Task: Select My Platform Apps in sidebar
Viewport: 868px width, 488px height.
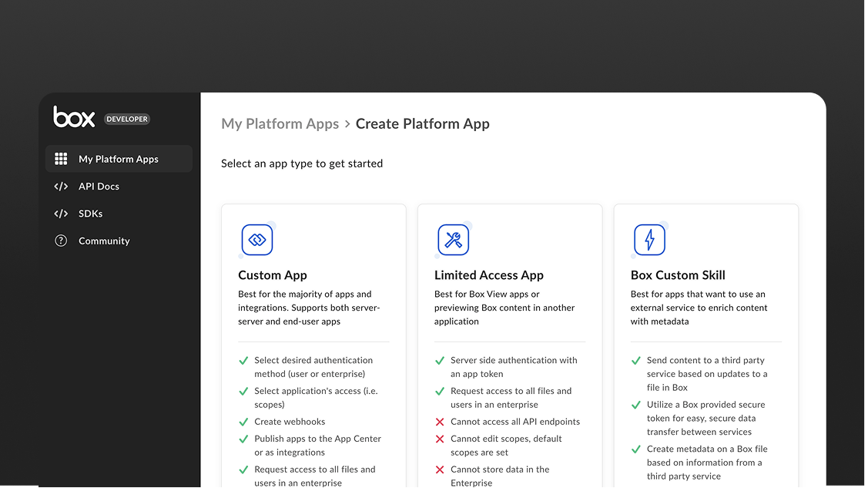Action: click(119, 159)
